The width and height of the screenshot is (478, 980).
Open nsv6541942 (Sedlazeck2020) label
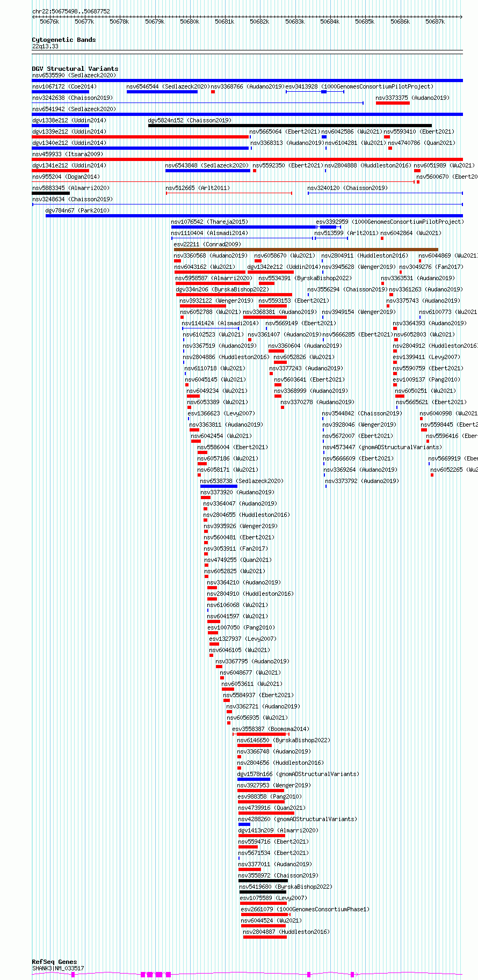(x=74, y=109)
